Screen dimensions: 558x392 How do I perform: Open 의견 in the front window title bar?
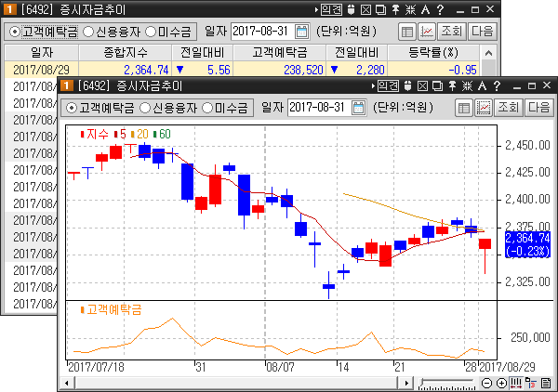pyautogui.click(x=388, y=85)
